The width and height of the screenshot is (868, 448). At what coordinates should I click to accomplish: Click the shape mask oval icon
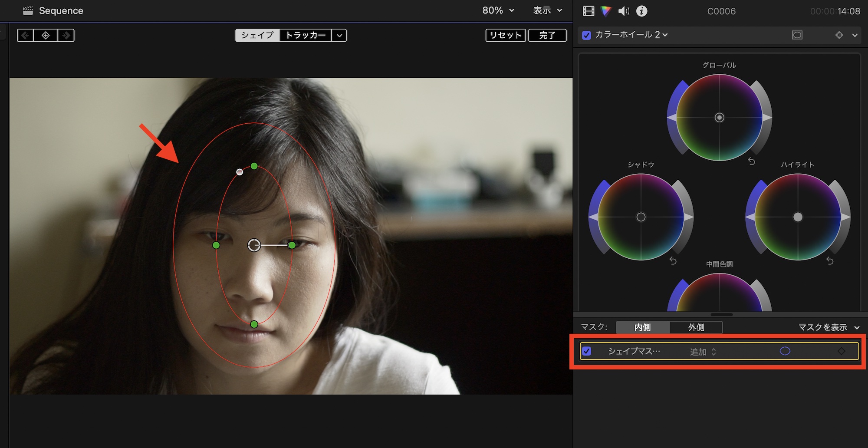[x=785, y=351]
